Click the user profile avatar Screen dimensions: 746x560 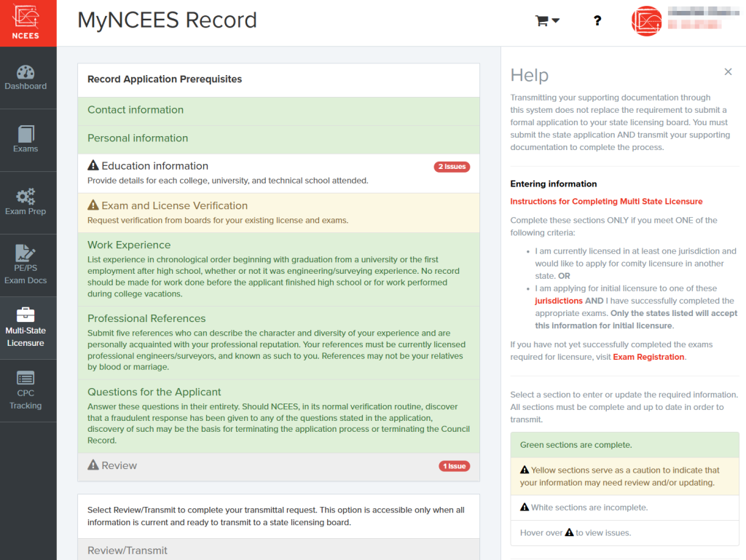click(647, 21)
